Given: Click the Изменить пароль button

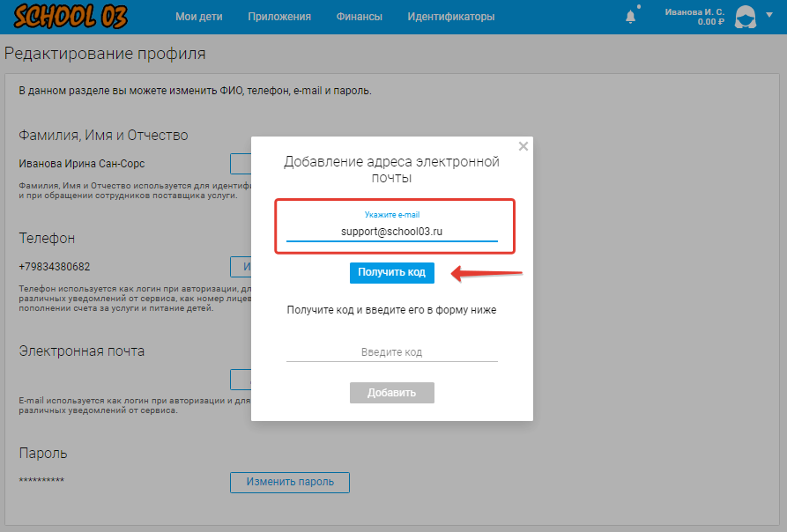Looking at the screenshot, I should tap(290, 482).
